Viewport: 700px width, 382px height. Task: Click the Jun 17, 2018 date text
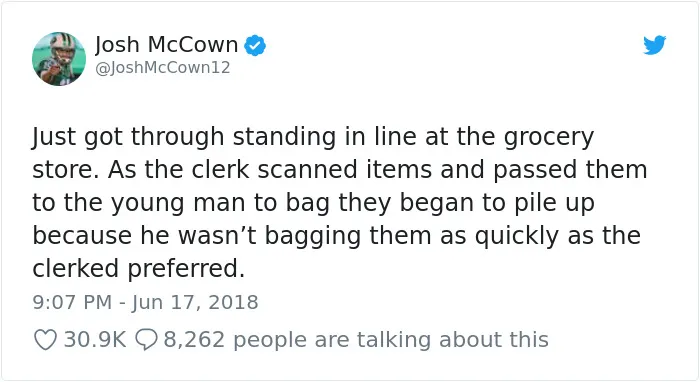(x=195, y=302)
